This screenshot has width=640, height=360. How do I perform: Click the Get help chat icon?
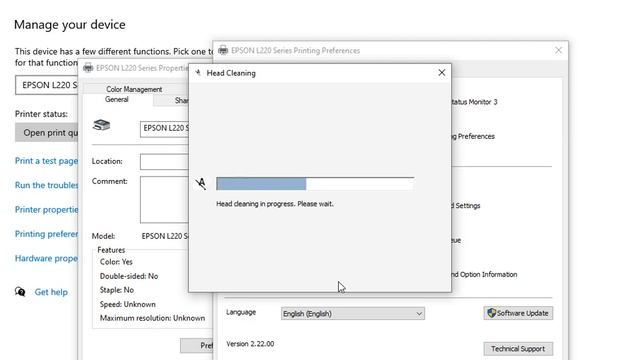point(20,292)
